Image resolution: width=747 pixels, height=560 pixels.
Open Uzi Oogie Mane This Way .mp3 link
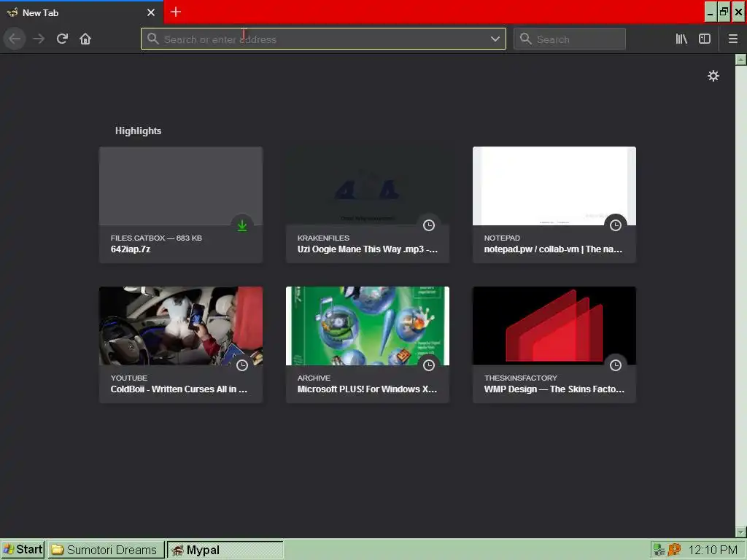(368, 249)
